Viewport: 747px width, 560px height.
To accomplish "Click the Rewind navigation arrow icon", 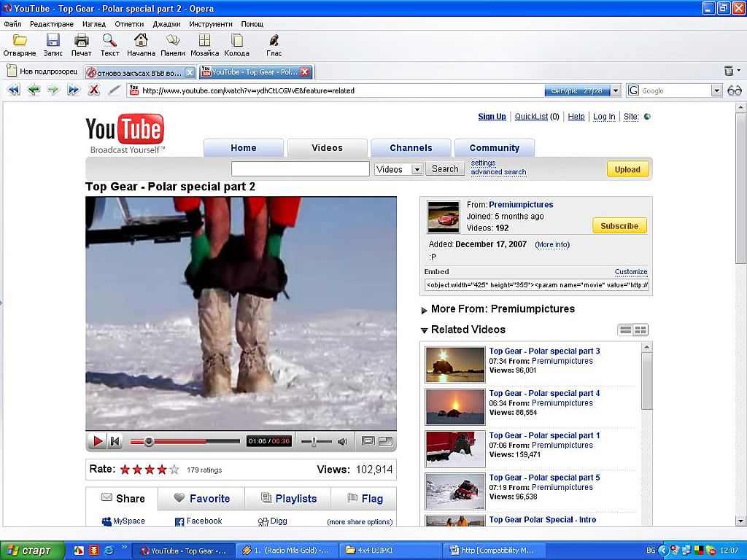I will (15, 90).
